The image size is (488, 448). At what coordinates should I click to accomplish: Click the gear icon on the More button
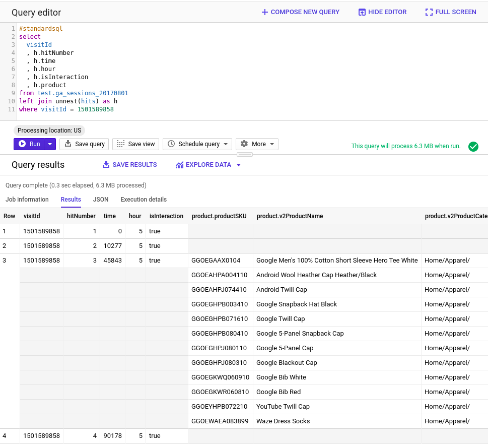pyautogui.click(x=245, y=144)
